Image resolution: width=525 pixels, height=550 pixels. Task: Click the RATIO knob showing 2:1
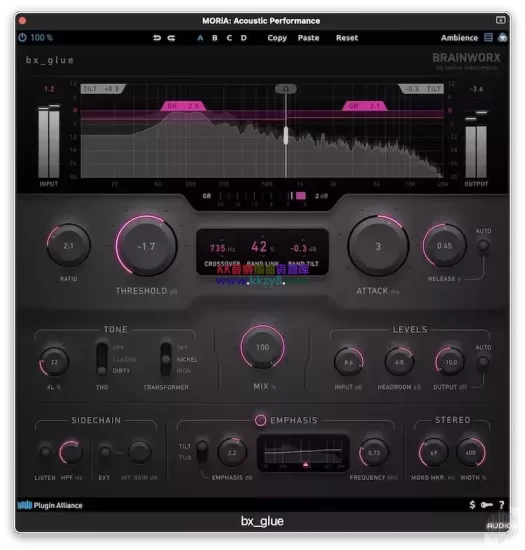69,246
